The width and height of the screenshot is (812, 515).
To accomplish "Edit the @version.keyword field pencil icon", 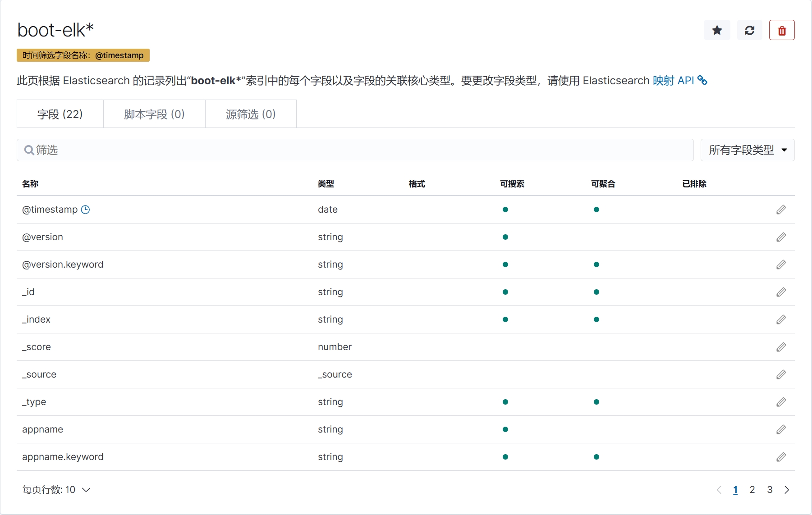I will (781, 264).
